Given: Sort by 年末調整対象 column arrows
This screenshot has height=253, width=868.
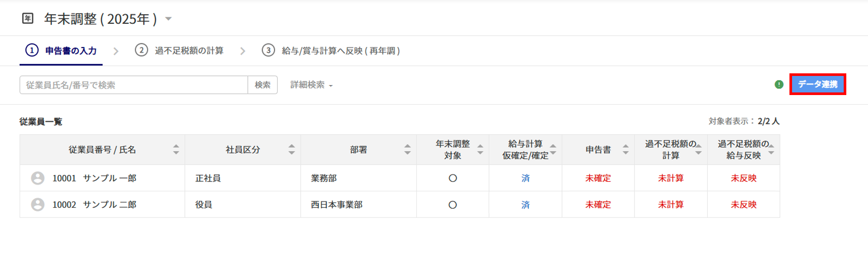Looking at the screenshot, I should (x=480, y=150).
